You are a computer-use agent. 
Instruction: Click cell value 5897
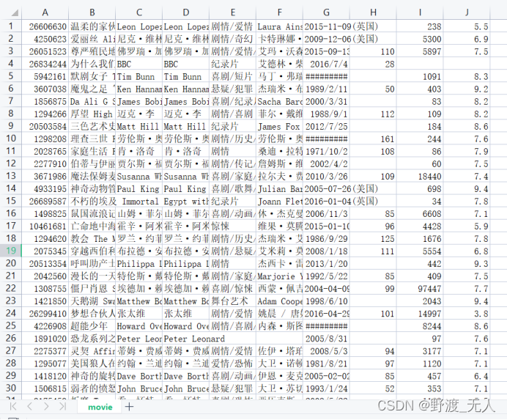420,51
